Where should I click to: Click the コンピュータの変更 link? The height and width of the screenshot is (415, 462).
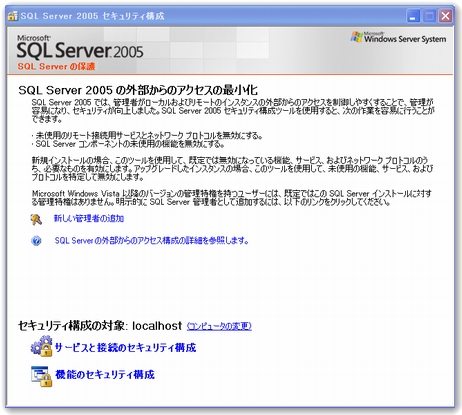coord(219,326)
